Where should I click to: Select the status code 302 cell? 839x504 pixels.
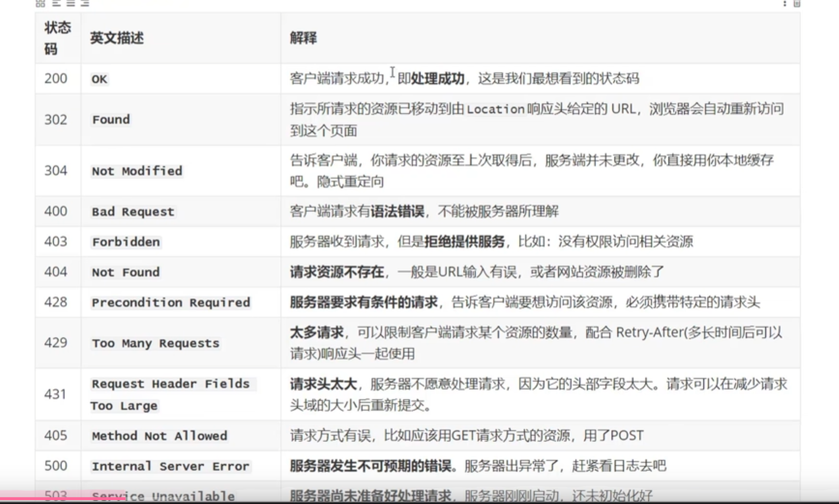58,119
